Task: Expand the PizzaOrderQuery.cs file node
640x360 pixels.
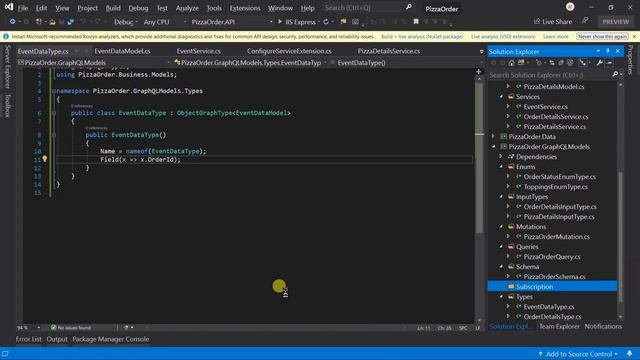Action: click(x=509, y=257)
